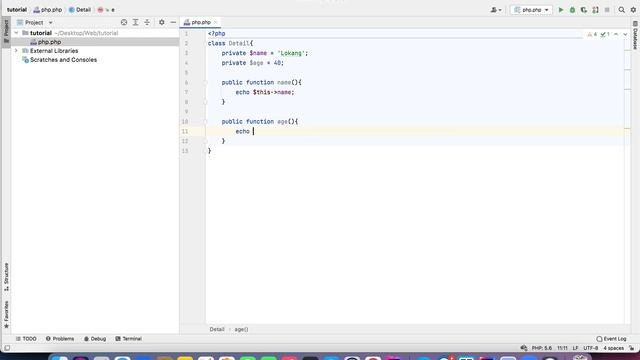Open the php.php run configuration dropdown

pyautogui.click(x=531, y=10)
